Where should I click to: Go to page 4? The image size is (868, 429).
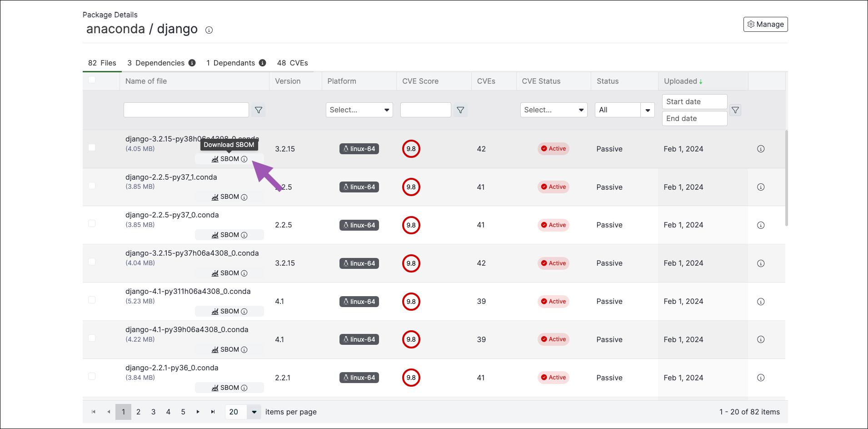[168, 412]
